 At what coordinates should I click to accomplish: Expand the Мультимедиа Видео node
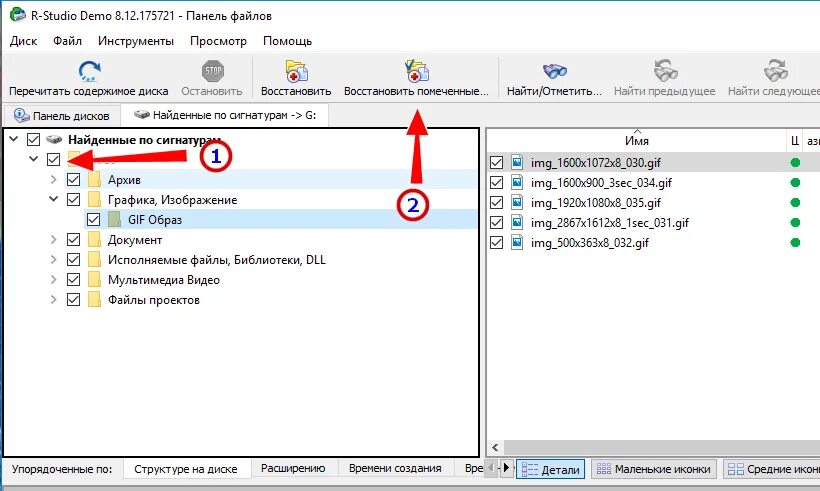(53, 280)
